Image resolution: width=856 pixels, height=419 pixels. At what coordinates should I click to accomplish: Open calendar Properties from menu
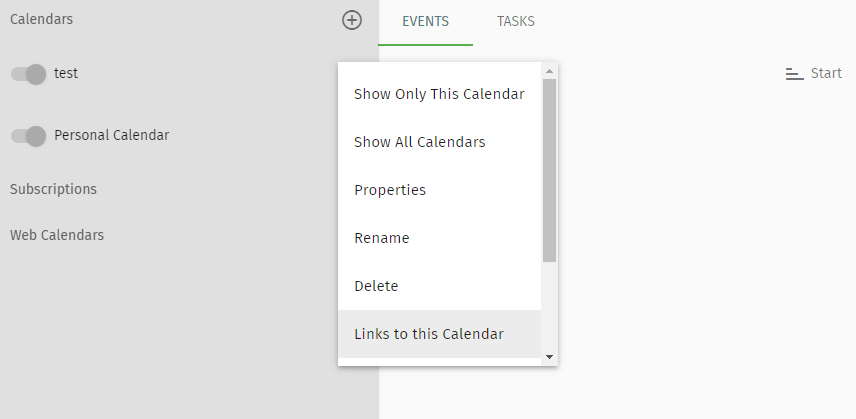[439, 190]
